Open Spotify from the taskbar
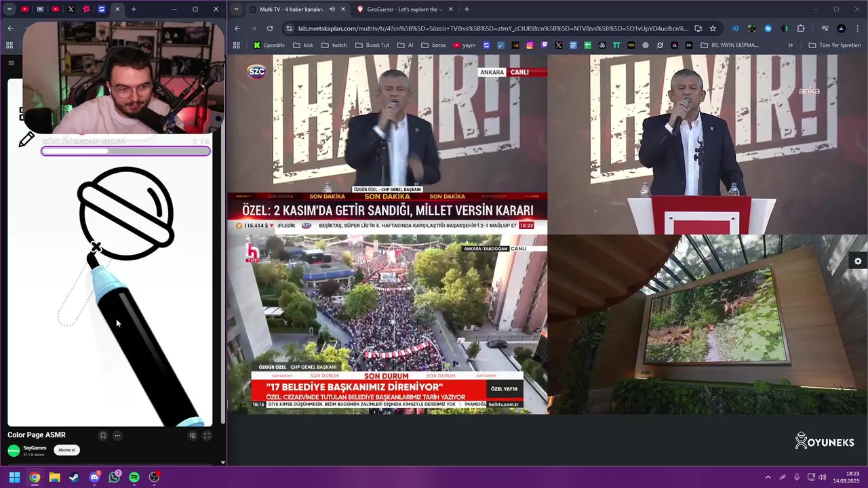Image resolution: width=868 pixels, height=488 pixels. tap(134, 477)
